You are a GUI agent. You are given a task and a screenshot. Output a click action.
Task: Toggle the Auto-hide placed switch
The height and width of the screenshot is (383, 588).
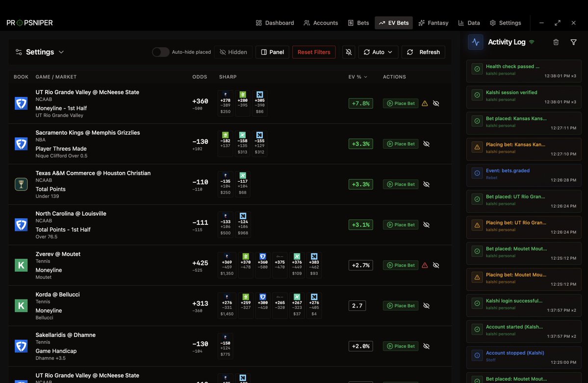(x=160, y=52)
